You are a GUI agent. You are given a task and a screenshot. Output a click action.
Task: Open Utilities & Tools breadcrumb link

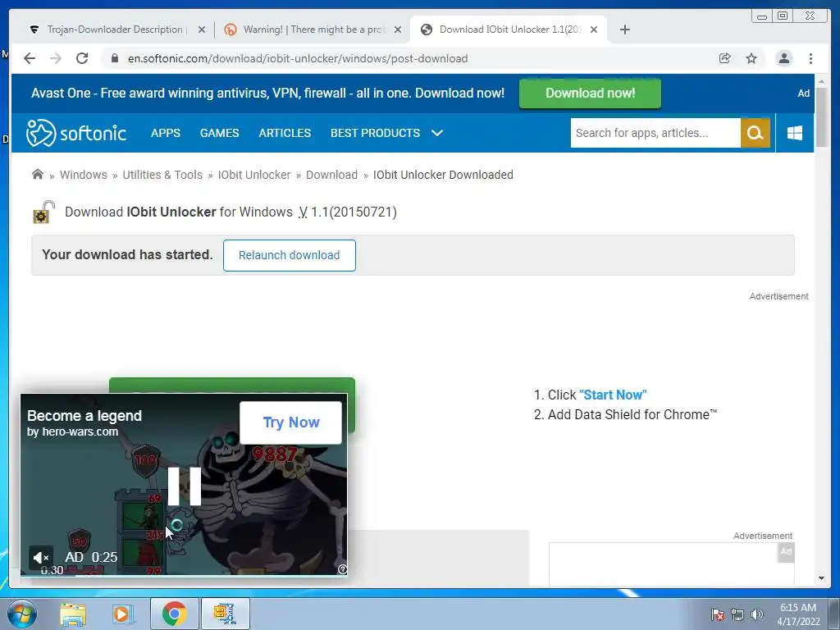[162, 175]
